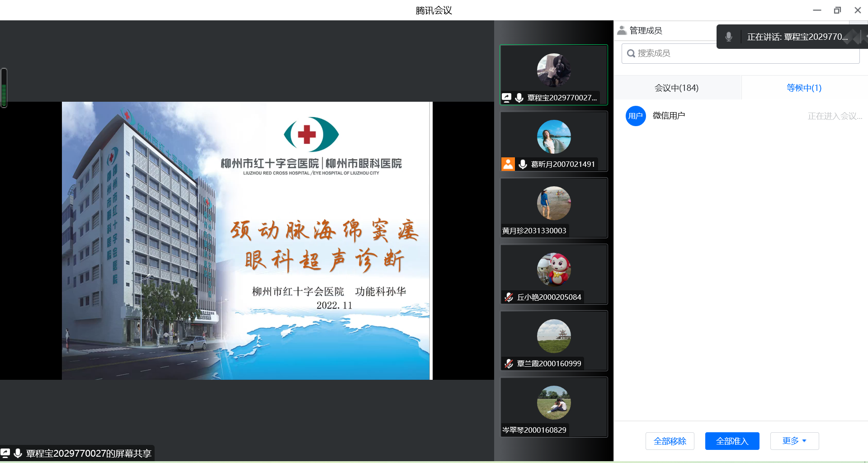Click the orange host icon on 葛昕月's tile
The height and width of the screenshot is (463, 868).
coord(508,164)
